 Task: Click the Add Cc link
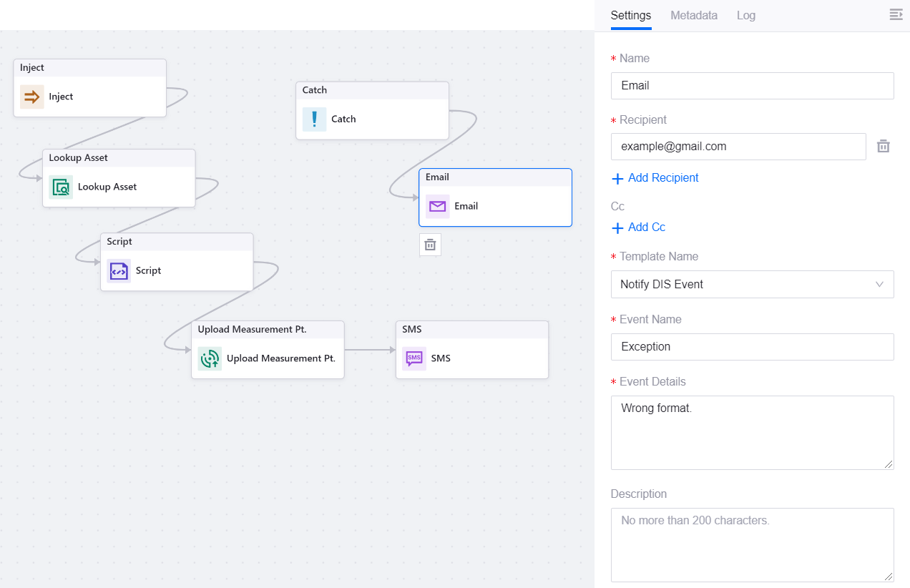[639, 227]
